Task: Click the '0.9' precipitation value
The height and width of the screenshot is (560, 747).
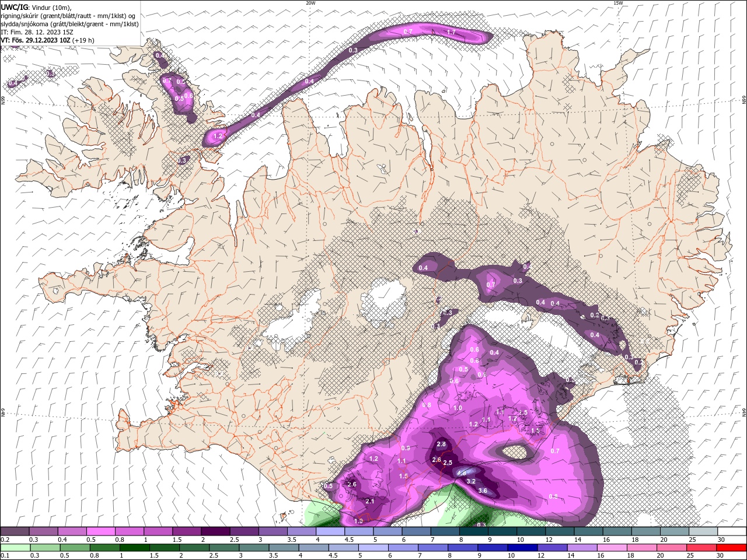Action: (x=406, y=448)
